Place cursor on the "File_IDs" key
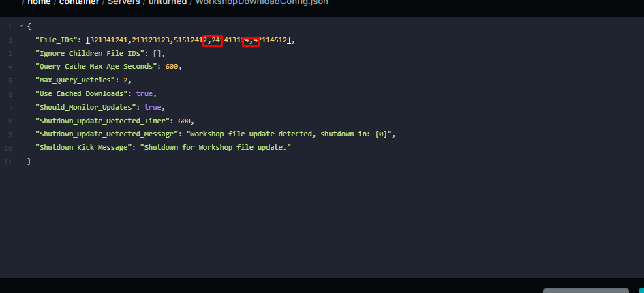This screenshot has width=644, height=293. click(56, 41)
